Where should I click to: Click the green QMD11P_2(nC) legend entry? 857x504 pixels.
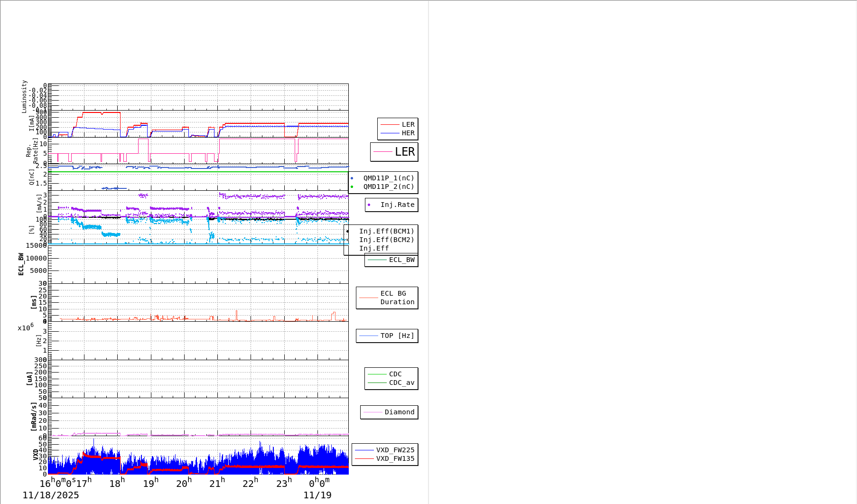[x=388, y=187]
